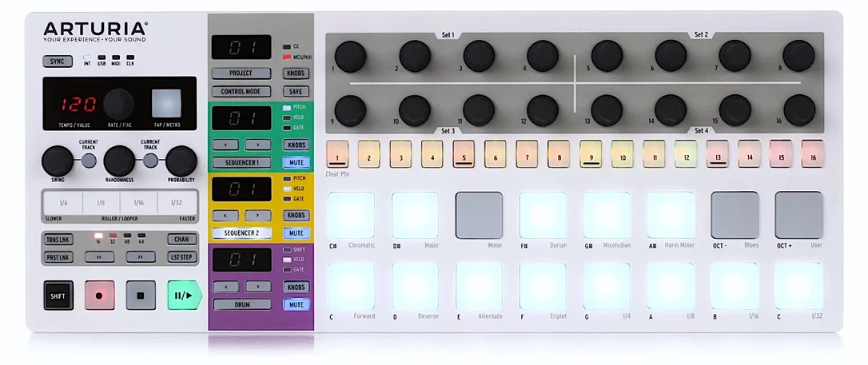Select the forward double-arrow button
The image size is (868, 365).
(141, 256)
